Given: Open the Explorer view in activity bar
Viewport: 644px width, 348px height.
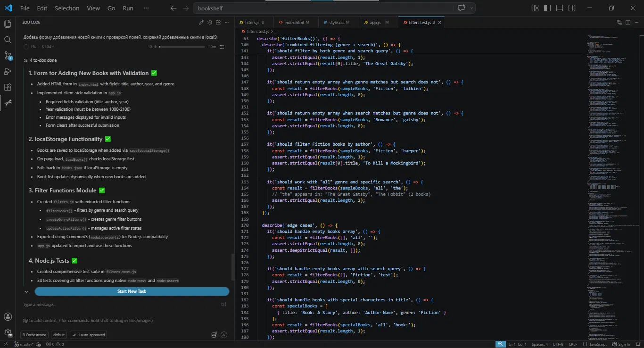Looking at the screenshot, I should [8, 24].
